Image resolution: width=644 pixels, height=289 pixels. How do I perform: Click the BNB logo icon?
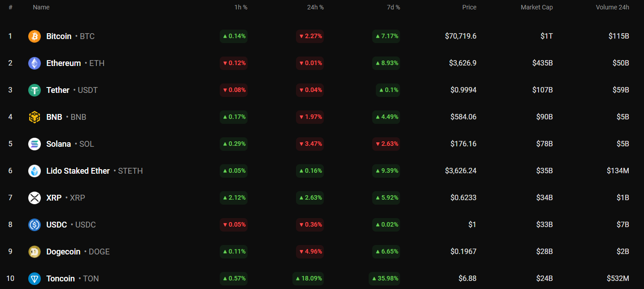tap(35, 117)
